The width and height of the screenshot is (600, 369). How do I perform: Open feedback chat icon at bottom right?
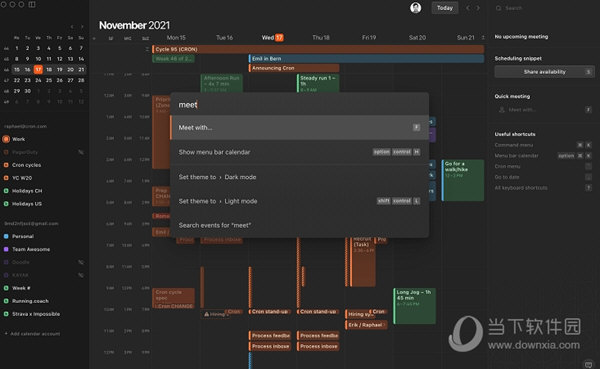coord(589,364)
